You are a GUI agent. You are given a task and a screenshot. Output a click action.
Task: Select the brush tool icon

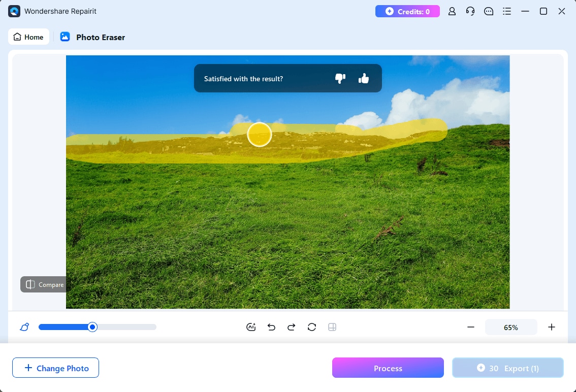(x=24, y=326)
